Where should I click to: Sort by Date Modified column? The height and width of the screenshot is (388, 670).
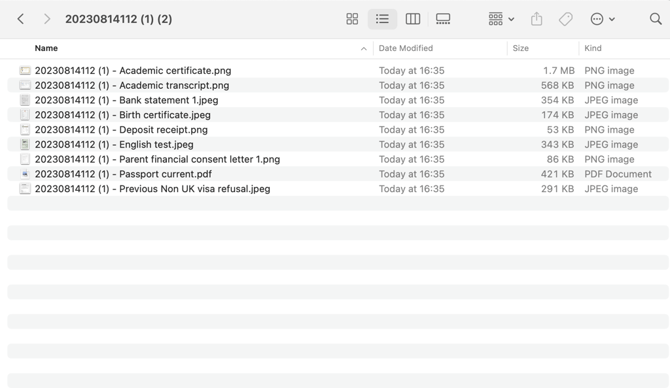(406, 48)
